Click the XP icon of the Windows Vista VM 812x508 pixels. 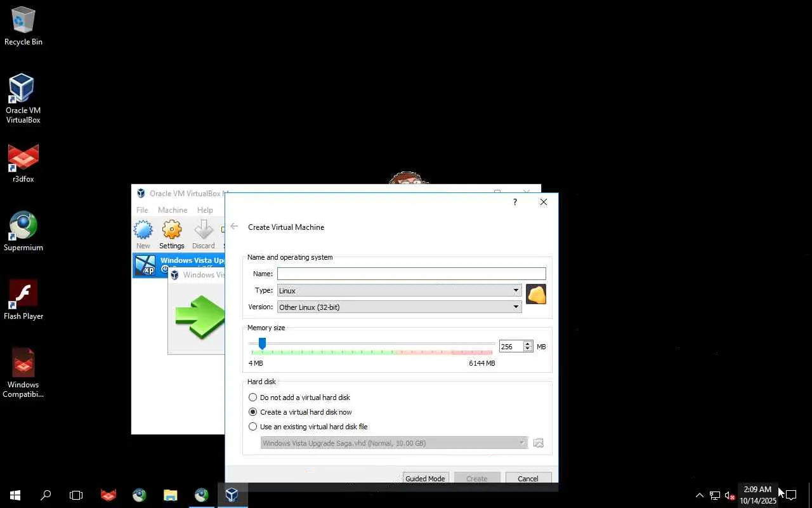click(x=145, y=265)
